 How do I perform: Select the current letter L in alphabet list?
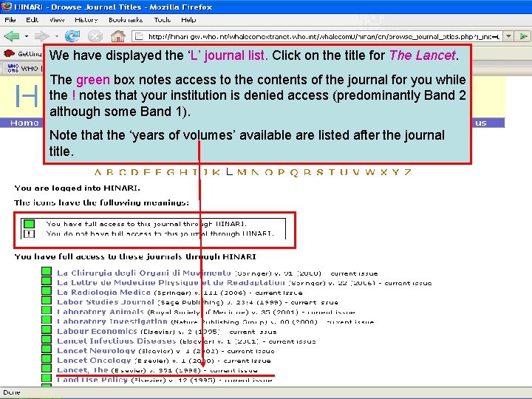[229, 171]
